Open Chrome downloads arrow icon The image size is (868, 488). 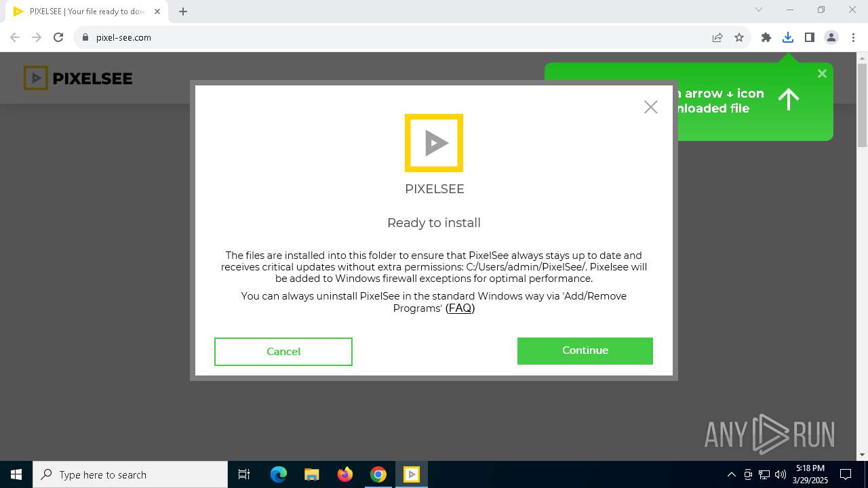tap(787, 37)
